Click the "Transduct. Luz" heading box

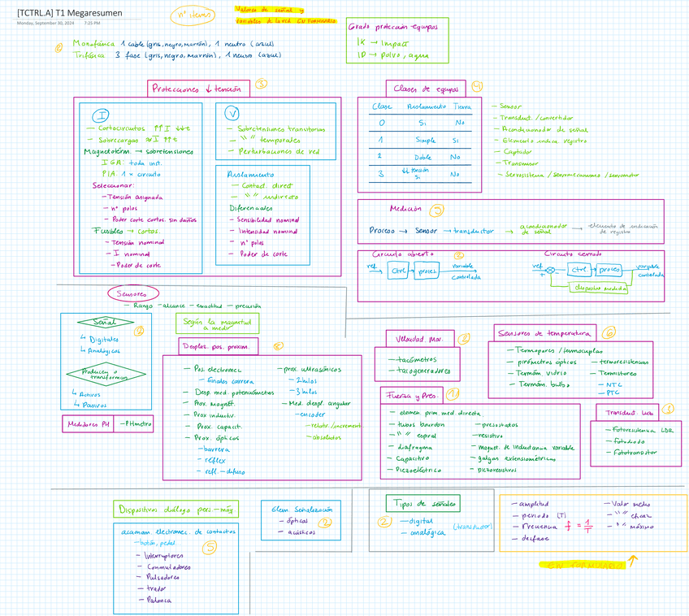point(629,410)
